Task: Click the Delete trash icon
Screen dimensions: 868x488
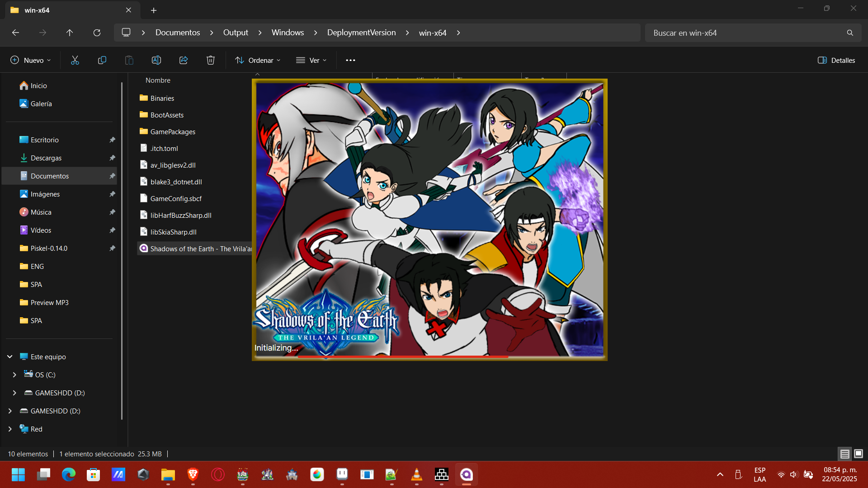Action: (x=211, y=60)
